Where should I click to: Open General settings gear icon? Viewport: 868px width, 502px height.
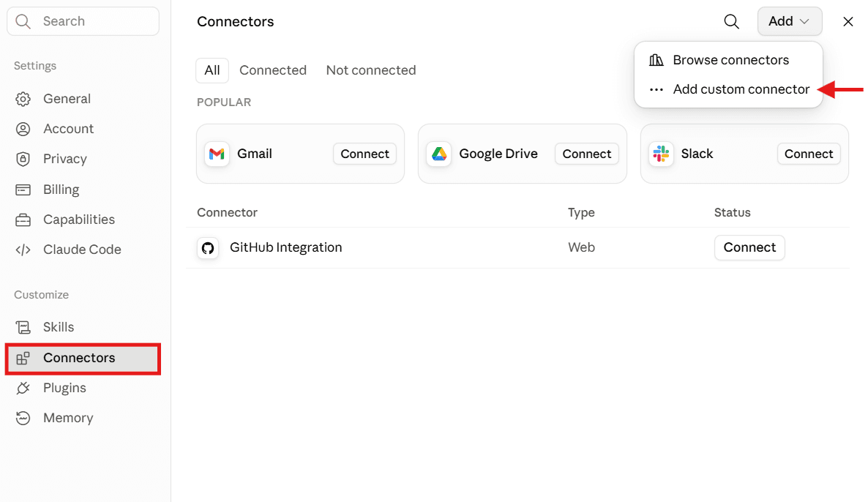tap(23, 99)
